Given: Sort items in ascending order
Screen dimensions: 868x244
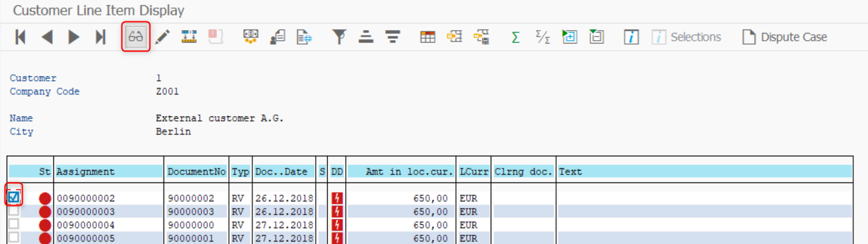Looking at the screenshot, I should tap(365, 37).
